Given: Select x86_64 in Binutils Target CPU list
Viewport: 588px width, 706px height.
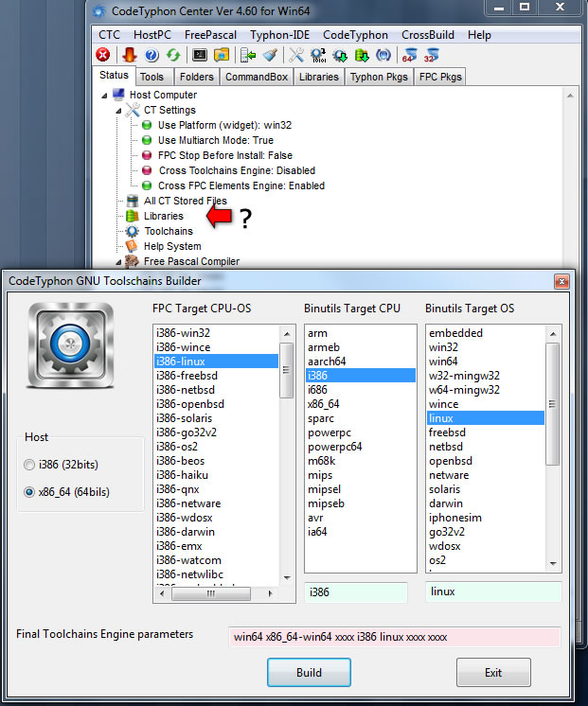Looking at the screenshot, I should click(361, 404).
